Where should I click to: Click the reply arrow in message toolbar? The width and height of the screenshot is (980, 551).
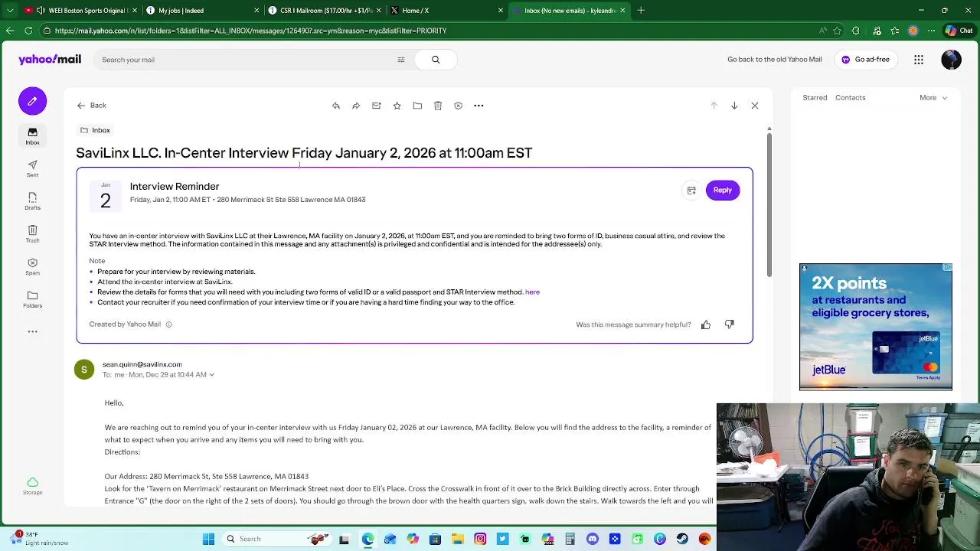335,106
